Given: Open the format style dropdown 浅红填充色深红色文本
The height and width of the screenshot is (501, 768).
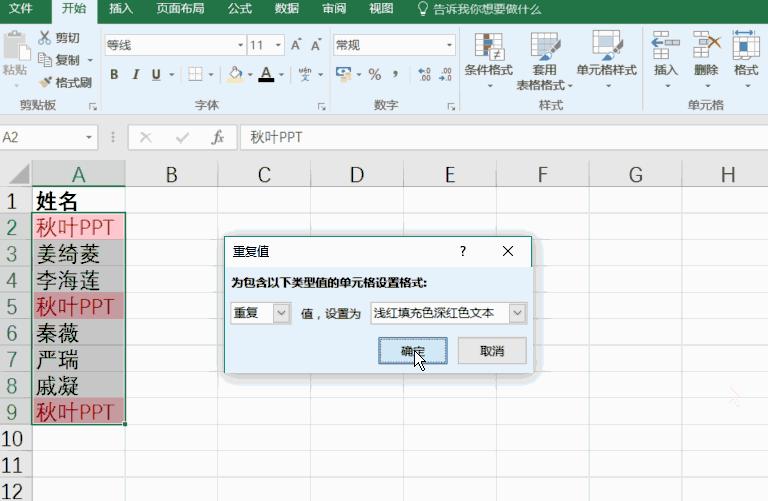Looking at the screenshot, I should click(518, 313).
